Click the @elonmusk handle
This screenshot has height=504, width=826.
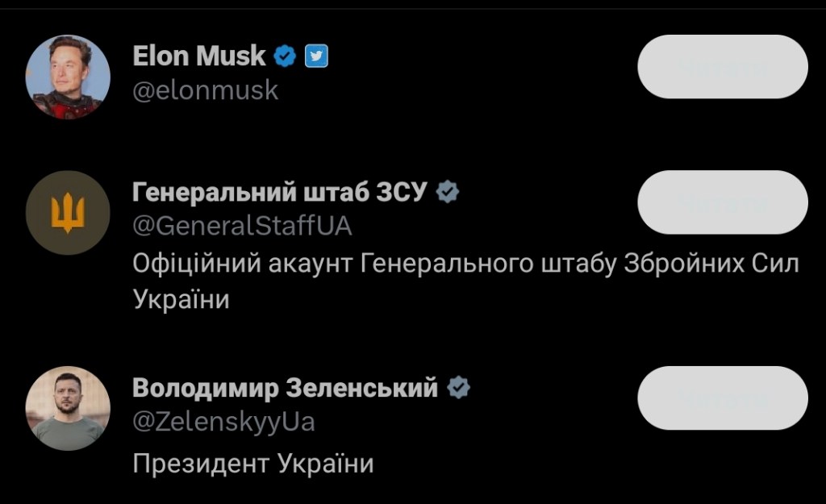coord(205,90)
